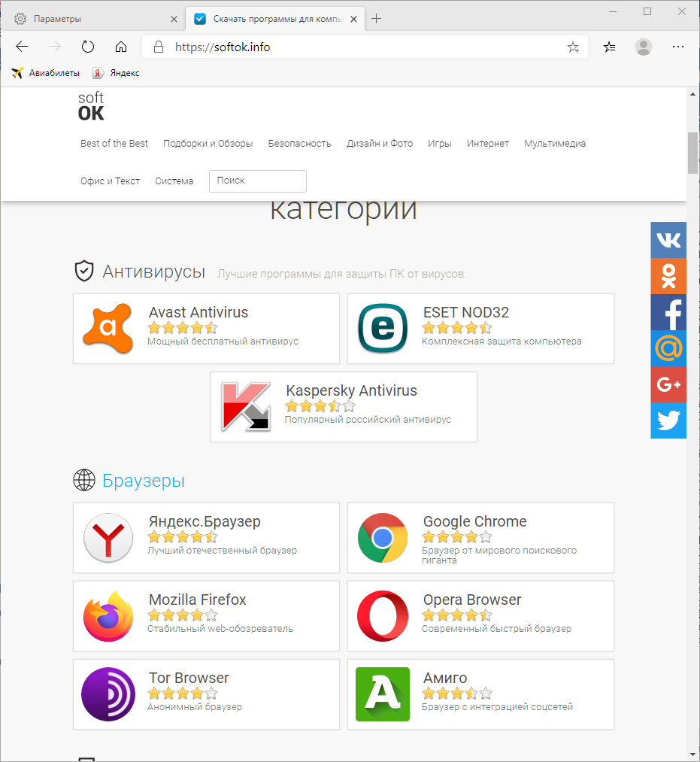
Task: Click the Яндекс.Браузер logo
Action: point(108,538)
